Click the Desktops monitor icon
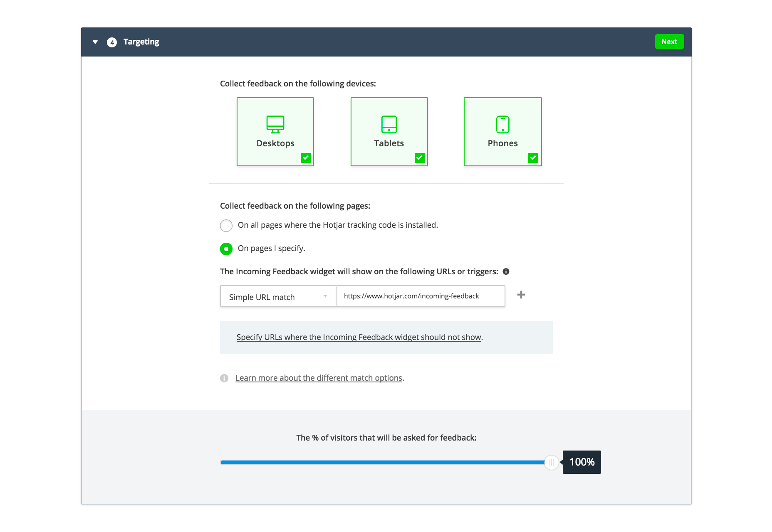Viewport: 772px width, 532px height. coord(275,125)
